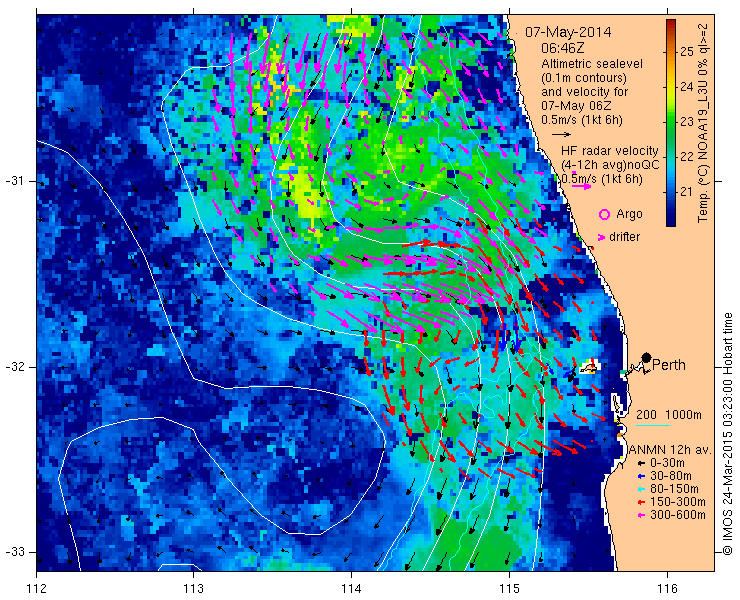
Task: Click the white Rottnest Island shape near Perth
Action: 588,367
